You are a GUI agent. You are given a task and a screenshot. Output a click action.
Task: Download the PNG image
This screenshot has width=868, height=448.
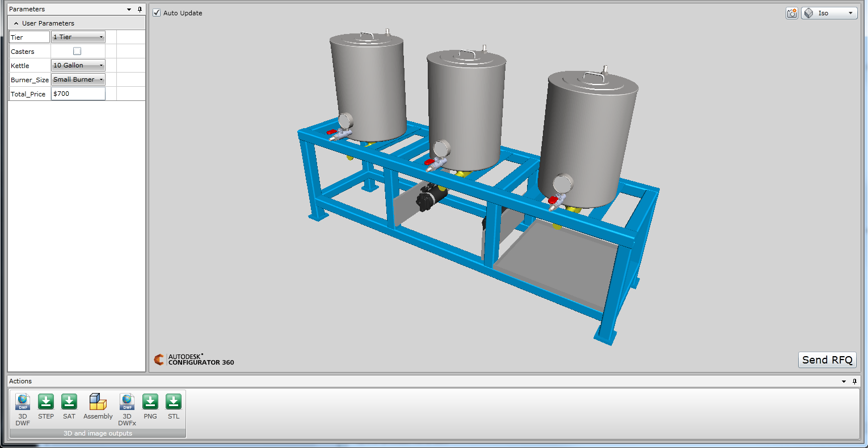(150, 407)
